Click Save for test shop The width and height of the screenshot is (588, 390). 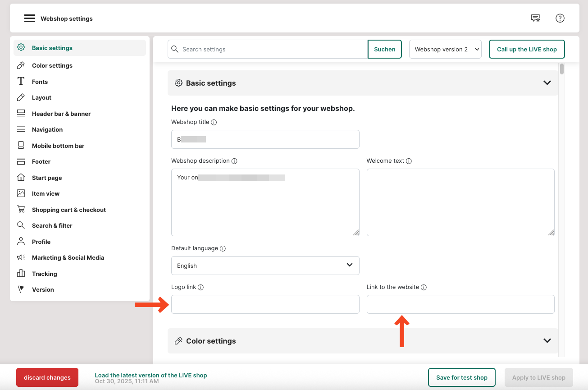[461, 377]
